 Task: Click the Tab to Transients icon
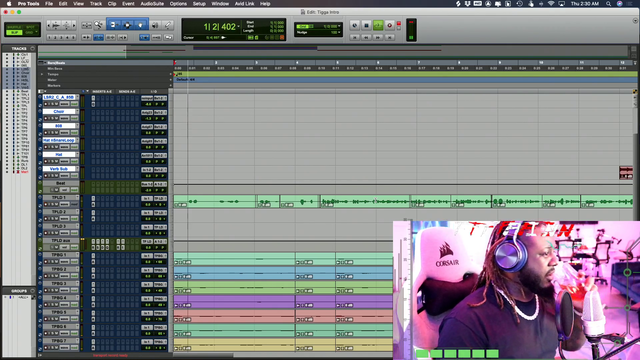coord(86,38)
